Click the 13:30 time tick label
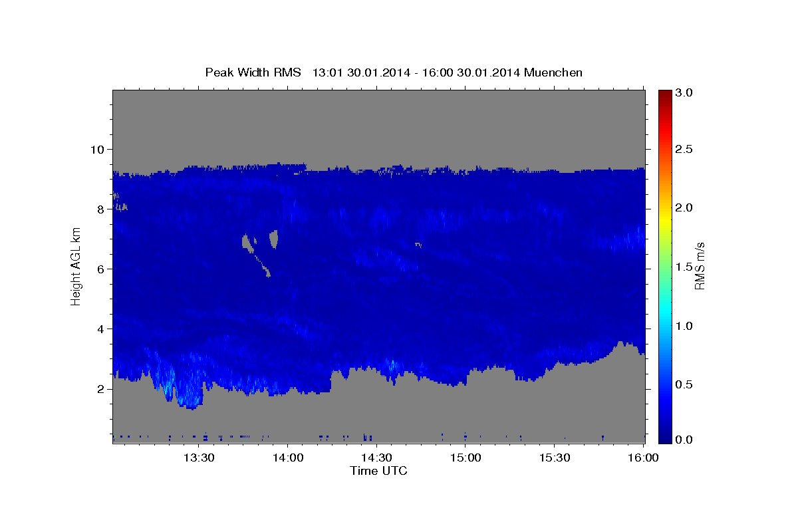This screenshot has height=532, width=798. pos(198,458)
